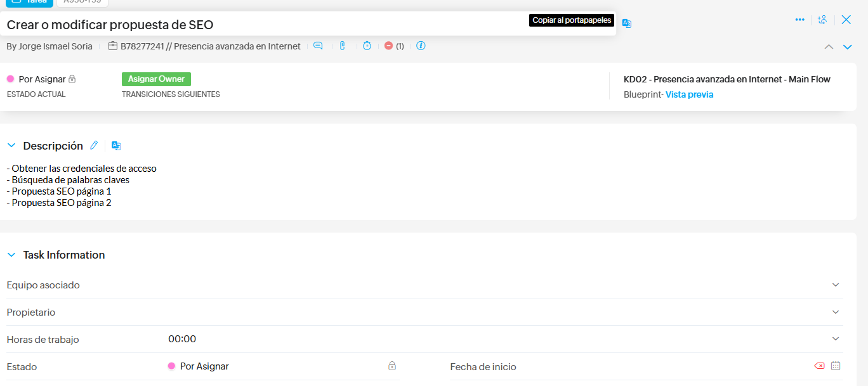This screenshot has height=386, width=868.
Task: Click the paperclip attachments icon
Action: point(343,46)
